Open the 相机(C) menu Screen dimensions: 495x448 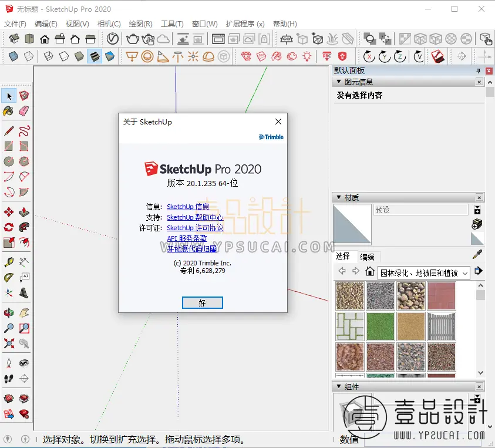coord(109,24)
